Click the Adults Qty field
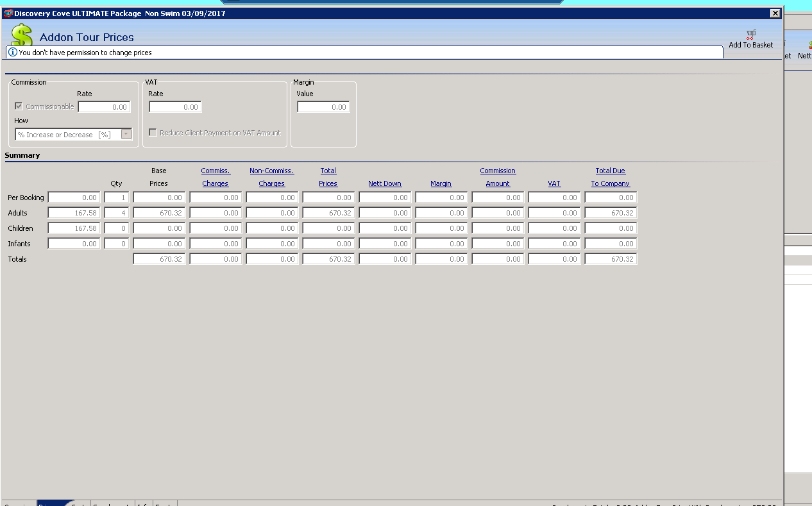812x506 pixels. coord(116,213)
